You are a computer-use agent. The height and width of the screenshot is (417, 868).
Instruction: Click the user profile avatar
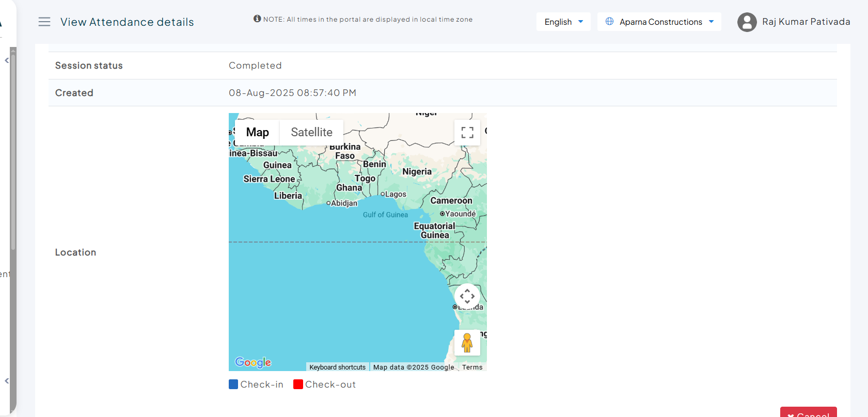tap(747, 22)
